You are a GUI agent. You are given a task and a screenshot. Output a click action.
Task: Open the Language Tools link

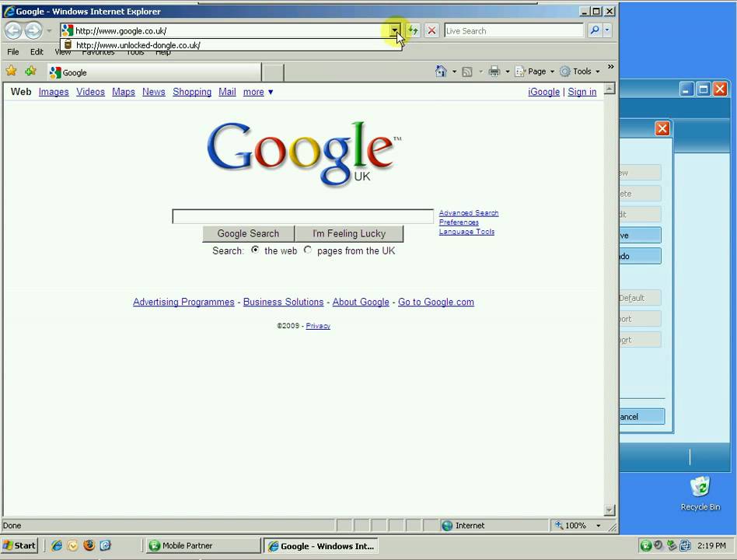[x=466, y=232]
